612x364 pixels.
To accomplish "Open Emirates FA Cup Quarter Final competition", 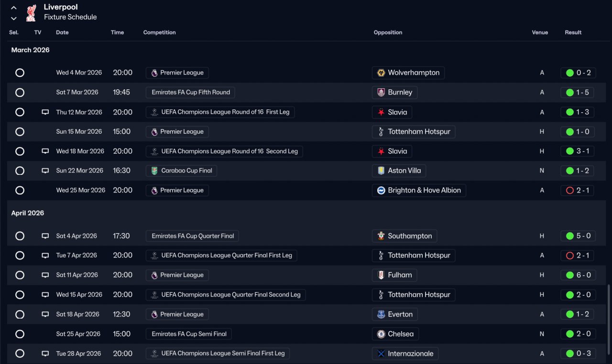I will coord(192,236).
